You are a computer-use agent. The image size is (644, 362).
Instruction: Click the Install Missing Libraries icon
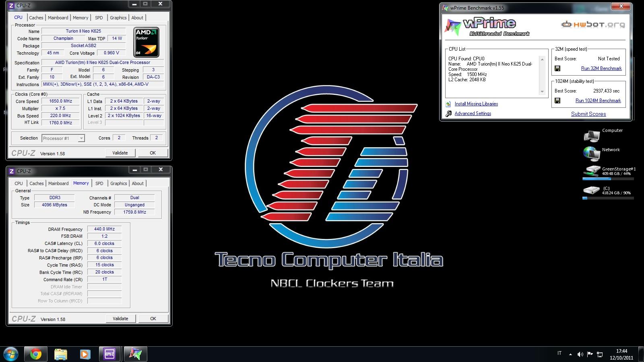point(448,104)
